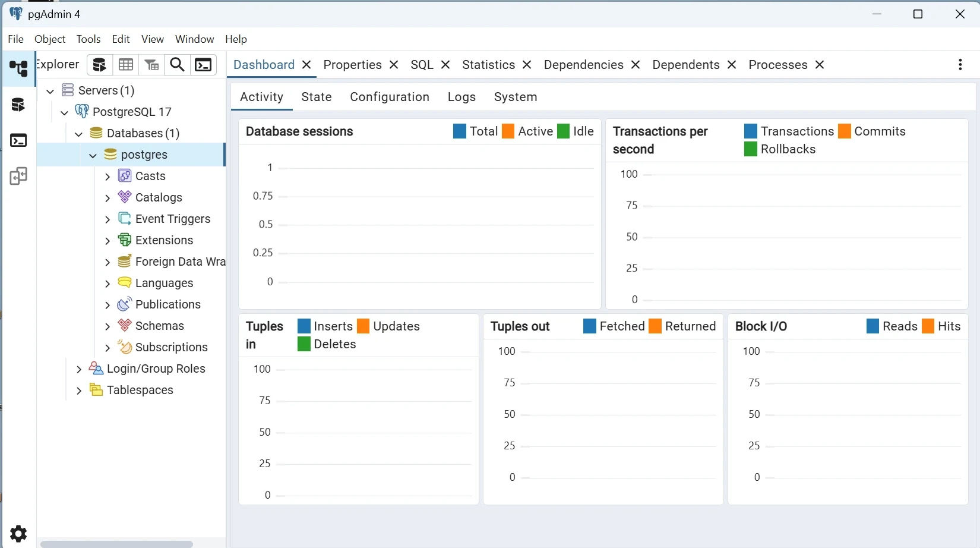This screenshot has width=980, height=548.
Task: Open the Query Tool workspace sidebar icon
Action: click(18, 105)
